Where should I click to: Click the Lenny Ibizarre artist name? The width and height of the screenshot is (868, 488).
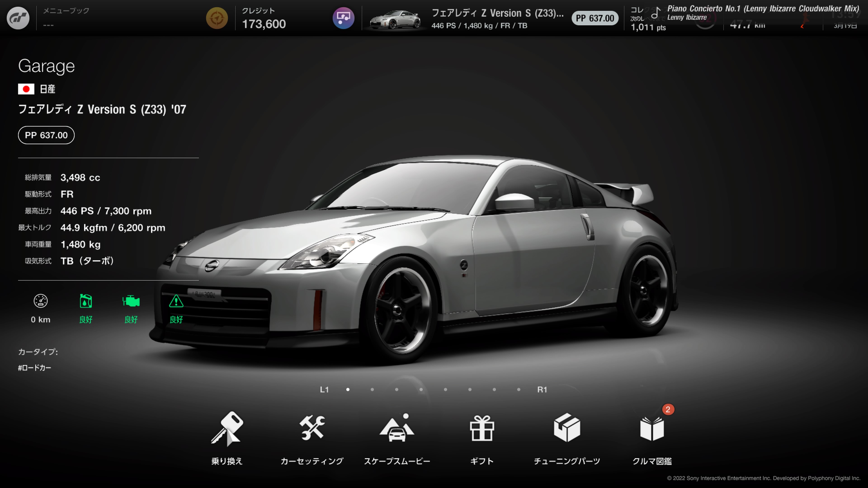click(x=687, y=18)
